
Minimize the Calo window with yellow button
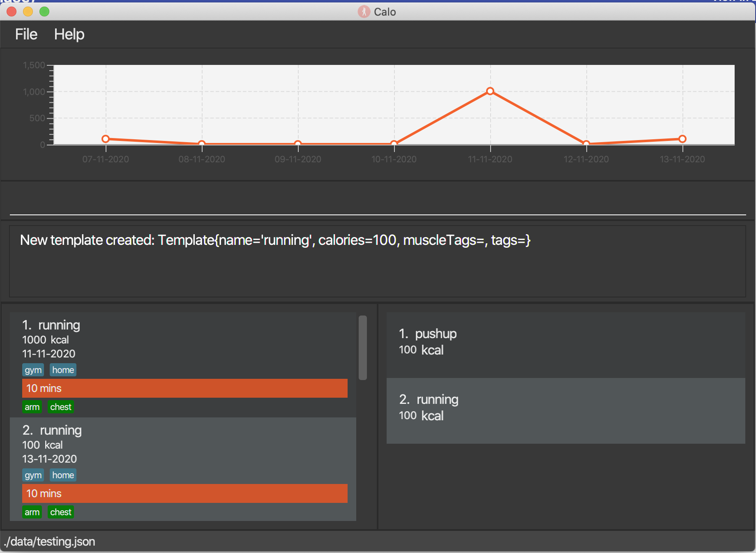point(28,12)
